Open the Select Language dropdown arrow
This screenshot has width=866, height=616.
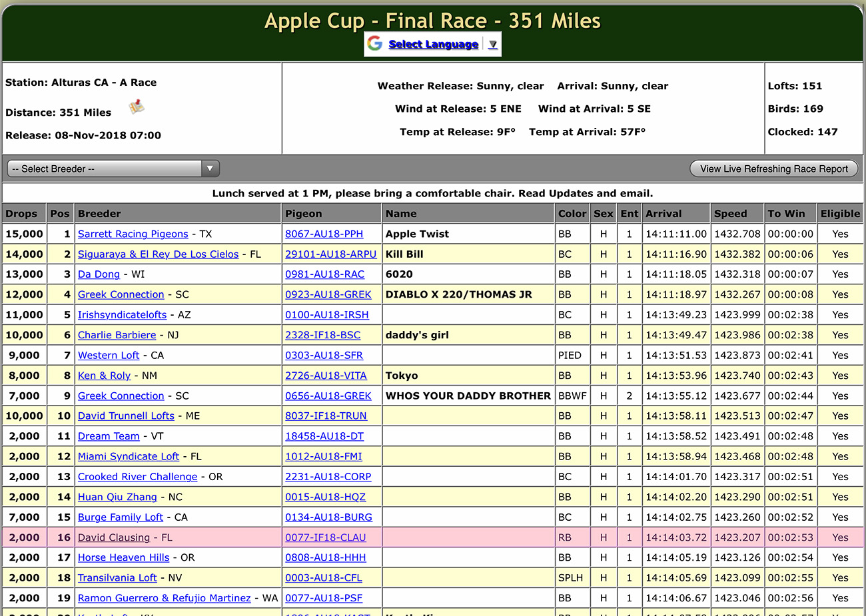(x=492, y=45)
